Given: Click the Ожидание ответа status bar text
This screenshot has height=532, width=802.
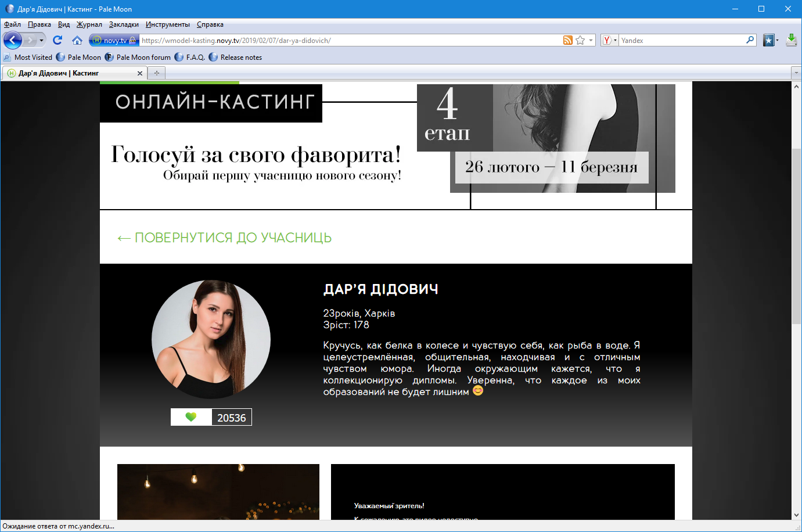Looking at the screenshot, I should coord(59,526).
